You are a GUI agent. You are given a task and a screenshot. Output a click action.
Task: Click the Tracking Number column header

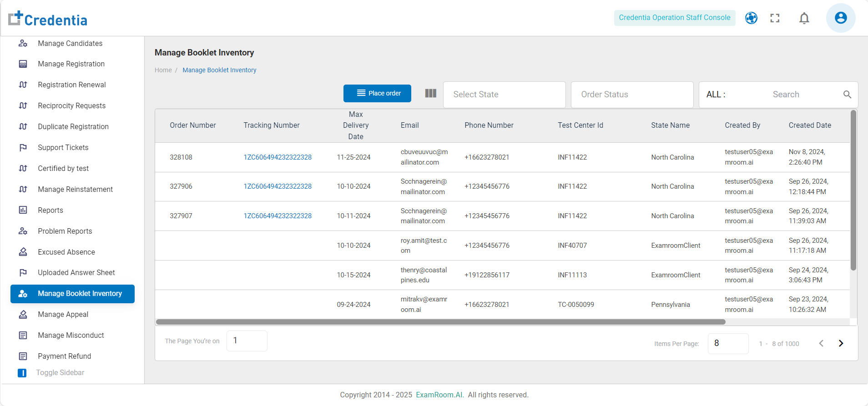[x=272, y=125]
